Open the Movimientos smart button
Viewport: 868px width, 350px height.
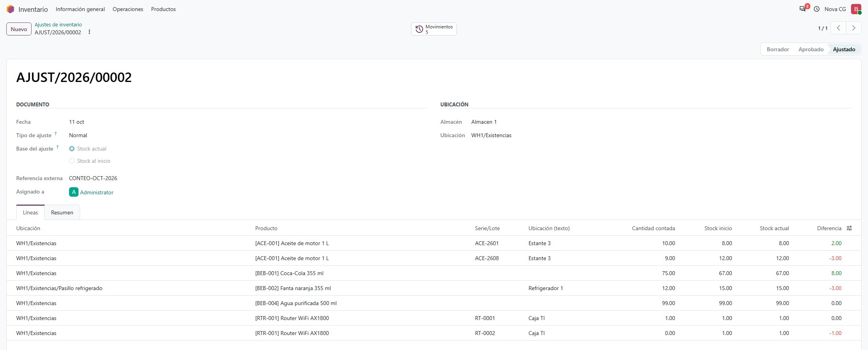click(434, 29)
